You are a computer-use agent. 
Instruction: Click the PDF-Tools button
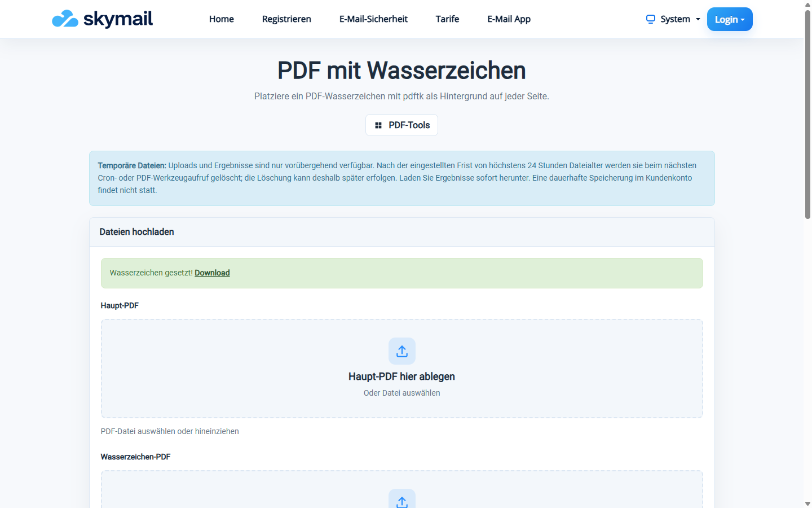(x=401, y=125)
